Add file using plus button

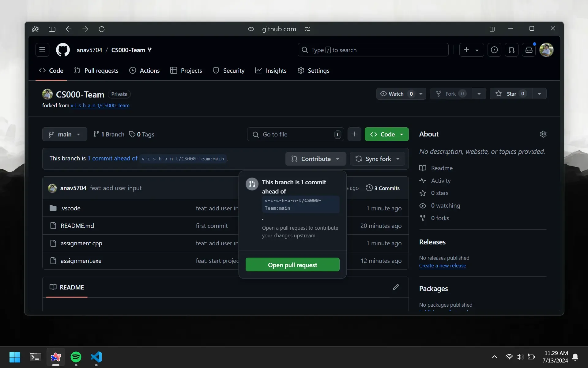tap(354, 134)
